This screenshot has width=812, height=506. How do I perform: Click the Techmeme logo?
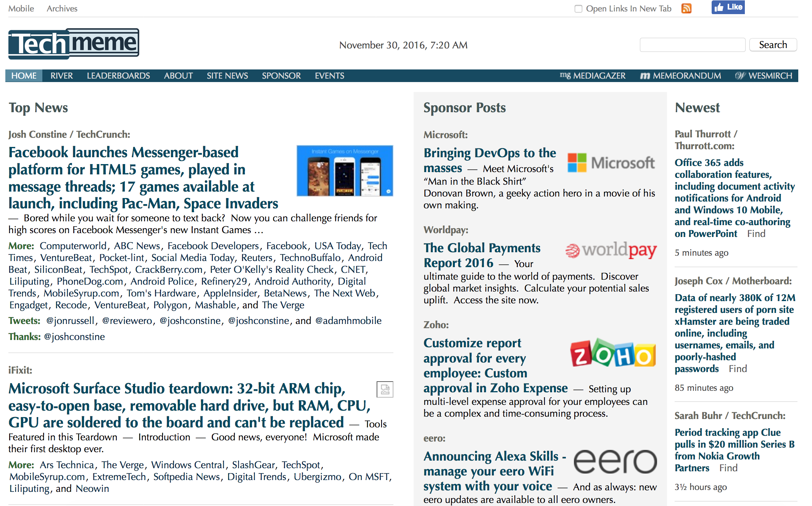[x=73, y=43]
